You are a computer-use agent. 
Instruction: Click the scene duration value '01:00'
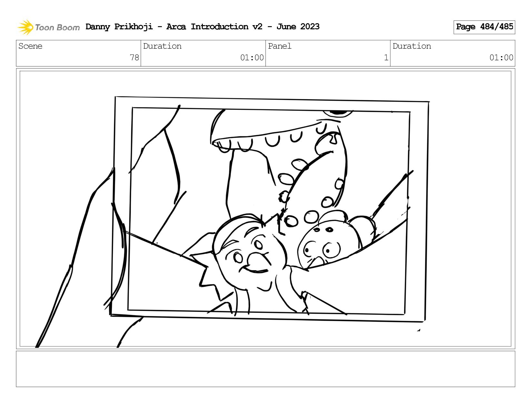[x=252, y=58]
